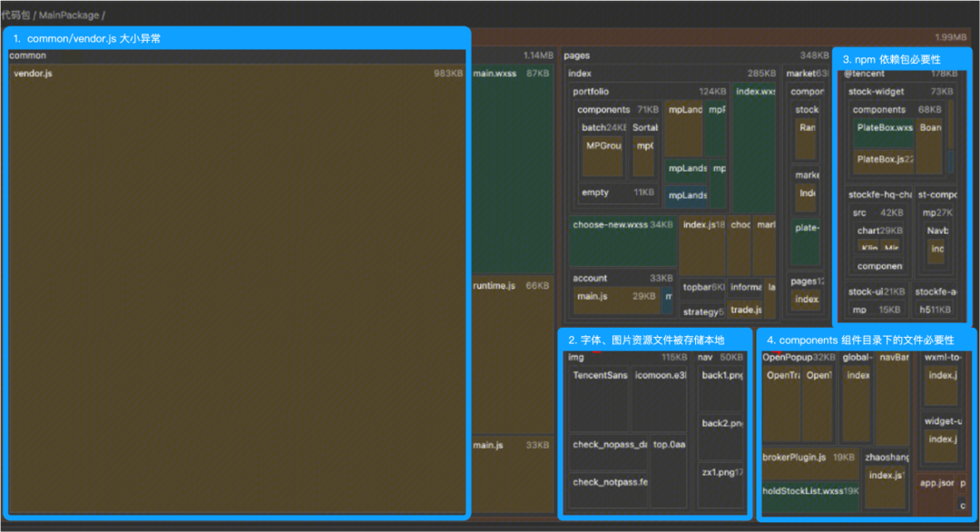Select the PlateBox.js block
Viewport: 980px width, 532px height.
[x=885, y=162]
